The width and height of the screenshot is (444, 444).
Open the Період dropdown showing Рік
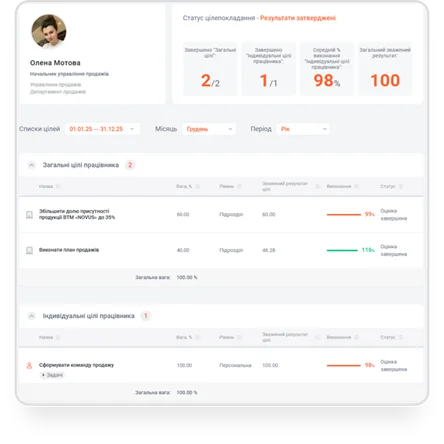303,129
